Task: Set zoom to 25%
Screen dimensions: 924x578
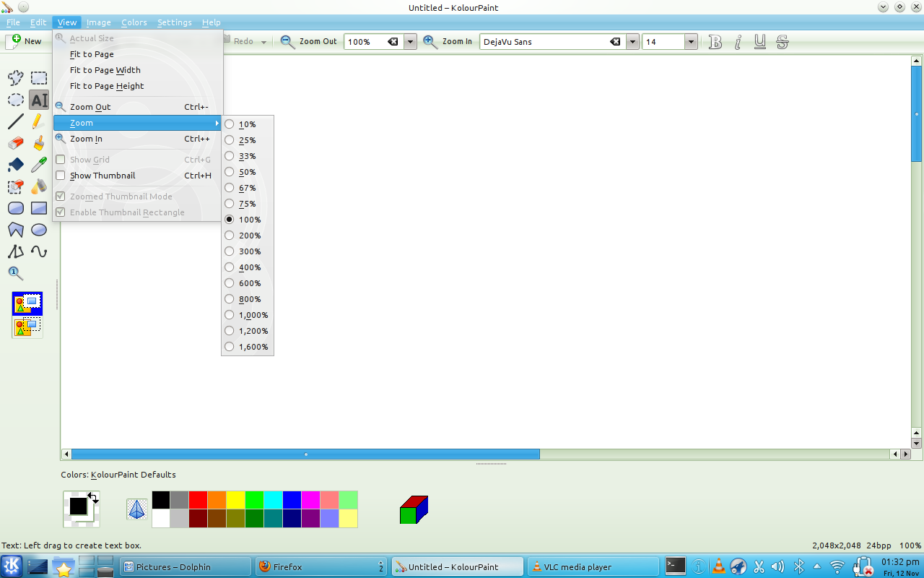Action: 248,140
